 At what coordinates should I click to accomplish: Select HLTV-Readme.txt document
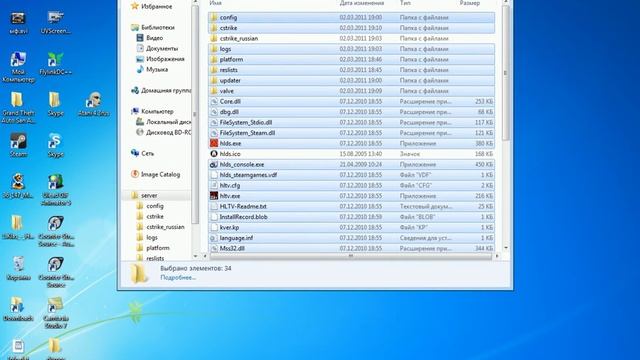(x=351, y=207)
